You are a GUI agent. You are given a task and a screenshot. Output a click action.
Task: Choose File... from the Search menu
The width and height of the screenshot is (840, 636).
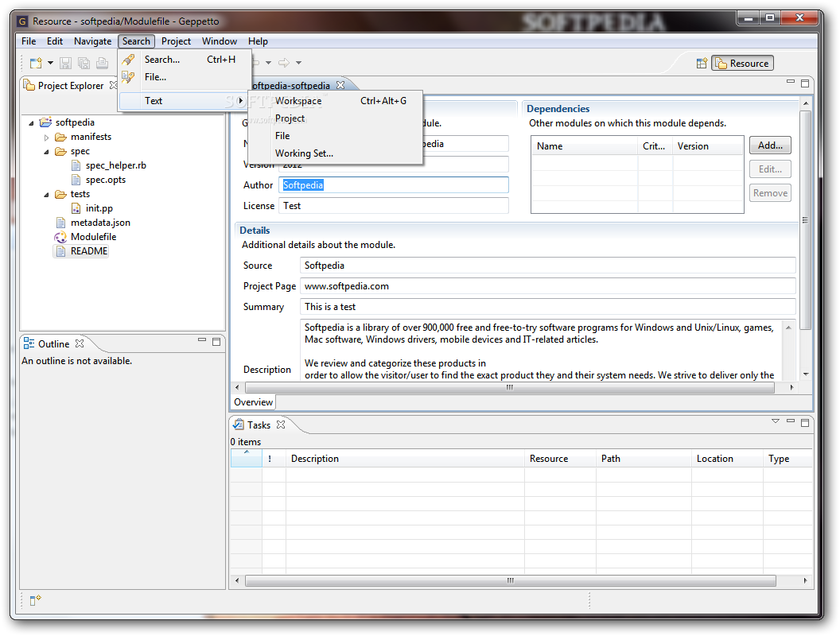[x=185, y=77]
